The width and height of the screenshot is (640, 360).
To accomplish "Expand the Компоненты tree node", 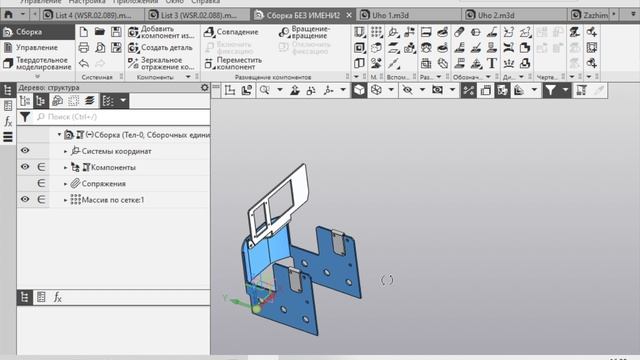I will point(65,168).
